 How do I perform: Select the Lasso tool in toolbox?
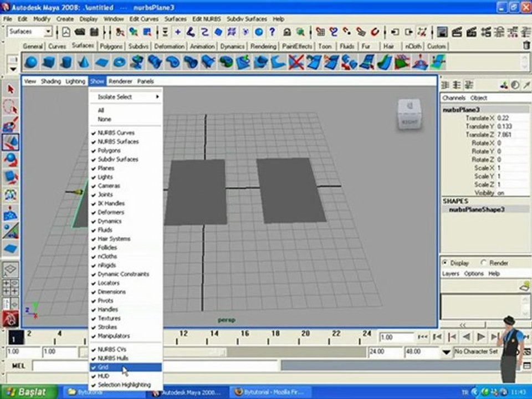(x=11, y=106)
